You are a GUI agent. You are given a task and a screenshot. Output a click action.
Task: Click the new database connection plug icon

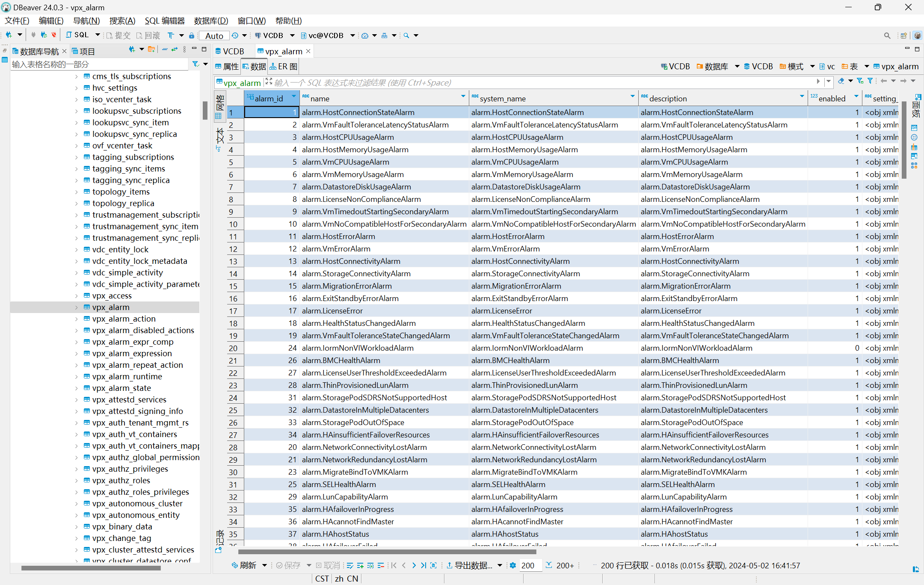pyautogui.click(x=9, y=35)
